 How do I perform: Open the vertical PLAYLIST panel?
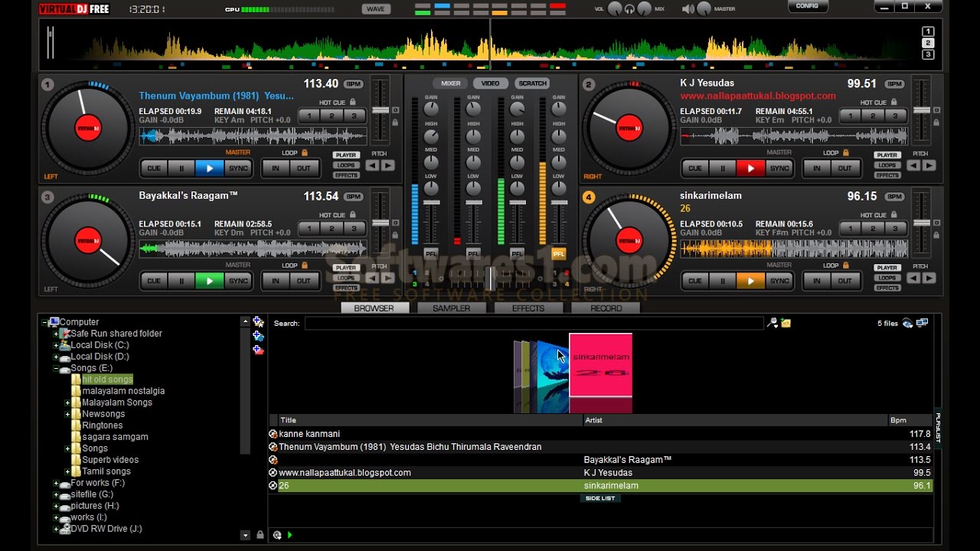click(x=937, y=429)
